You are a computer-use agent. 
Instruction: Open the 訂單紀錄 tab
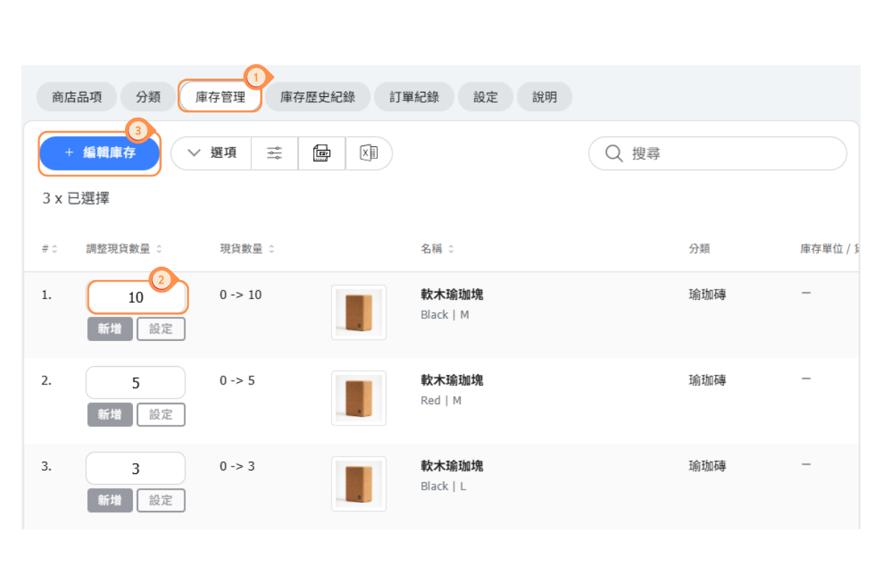[x=415, y=97]
